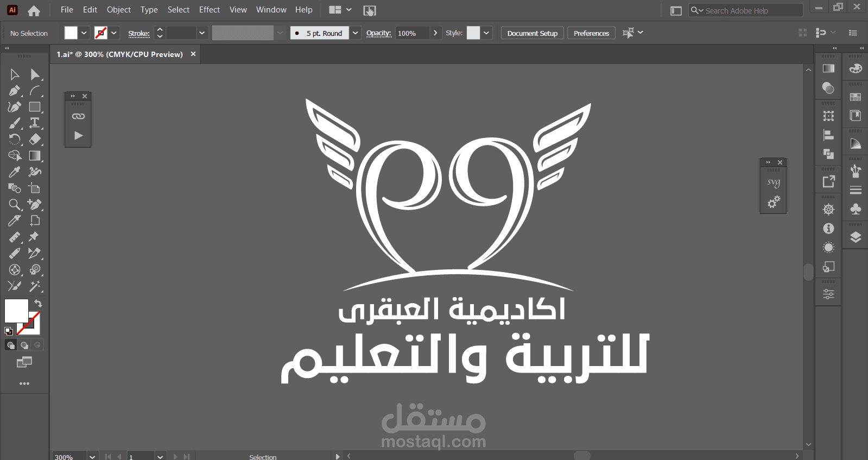Screen dimensions: 868x460
Task: Switch to the 1.ai document tab
Action: [120, 54]
